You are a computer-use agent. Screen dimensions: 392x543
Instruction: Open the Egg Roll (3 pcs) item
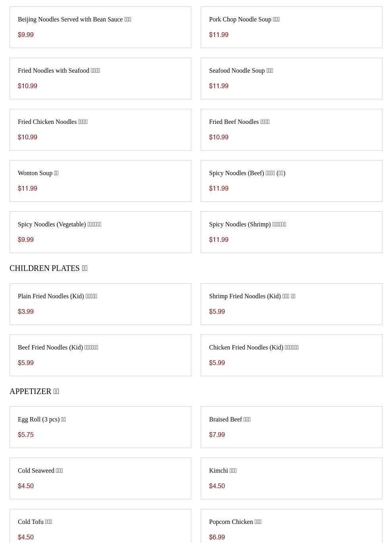[x=100, y=427]
